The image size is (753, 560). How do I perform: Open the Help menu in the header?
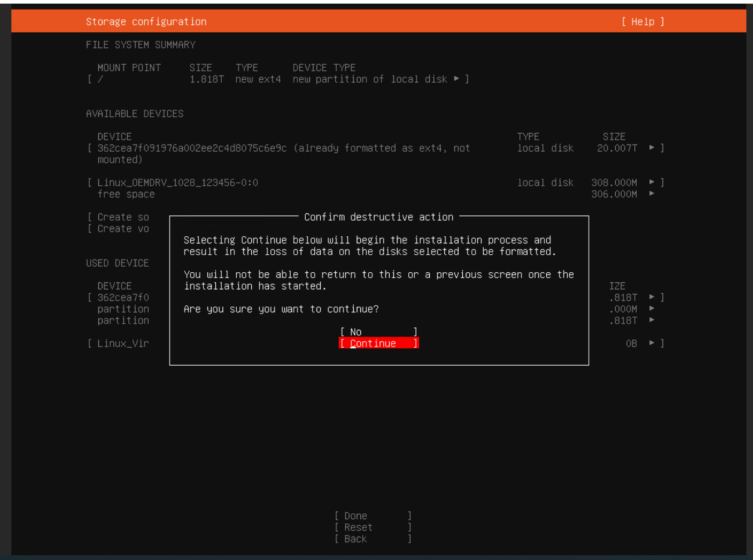(643, 22)
